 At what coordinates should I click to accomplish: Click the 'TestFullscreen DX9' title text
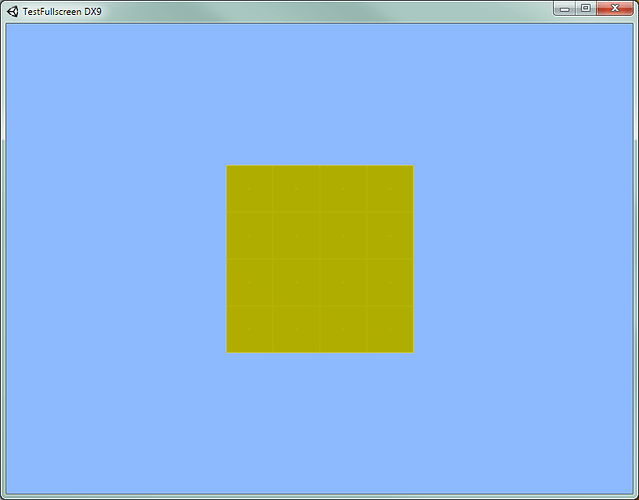[62, 12]
